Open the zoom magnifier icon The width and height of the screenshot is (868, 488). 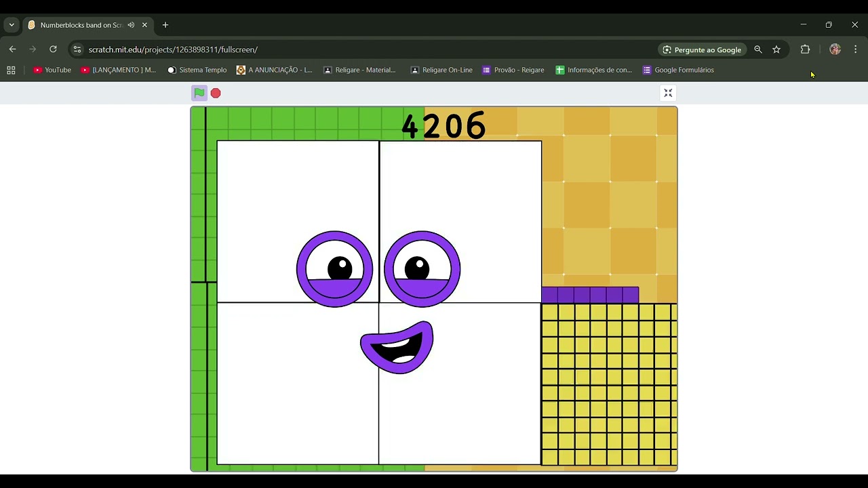758,49
